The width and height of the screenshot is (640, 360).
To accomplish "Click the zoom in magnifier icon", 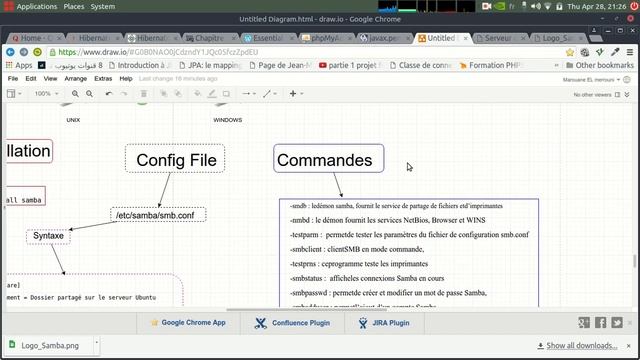I will pyautogui.click(x=75, y=94).
